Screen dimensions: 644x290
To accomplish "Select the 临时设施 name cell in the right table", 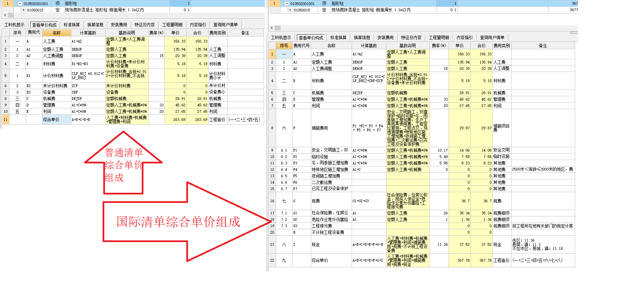I will 331,157.
